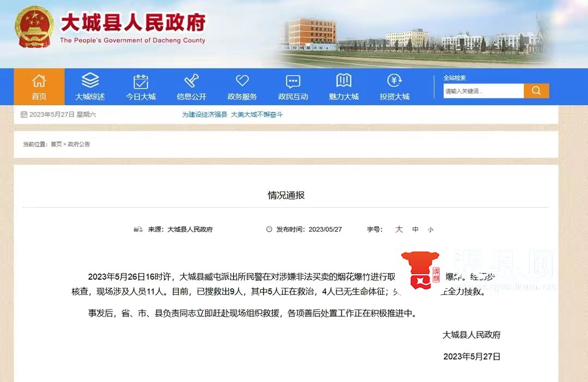Click the home icon in navigation bar

tap(39, 81)
